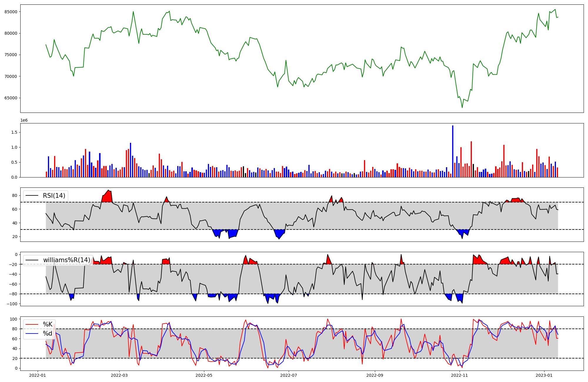This screenshot has width=588, height=382.
Task: Click the lowest point of green price line
Action: [x=462, y=108]
